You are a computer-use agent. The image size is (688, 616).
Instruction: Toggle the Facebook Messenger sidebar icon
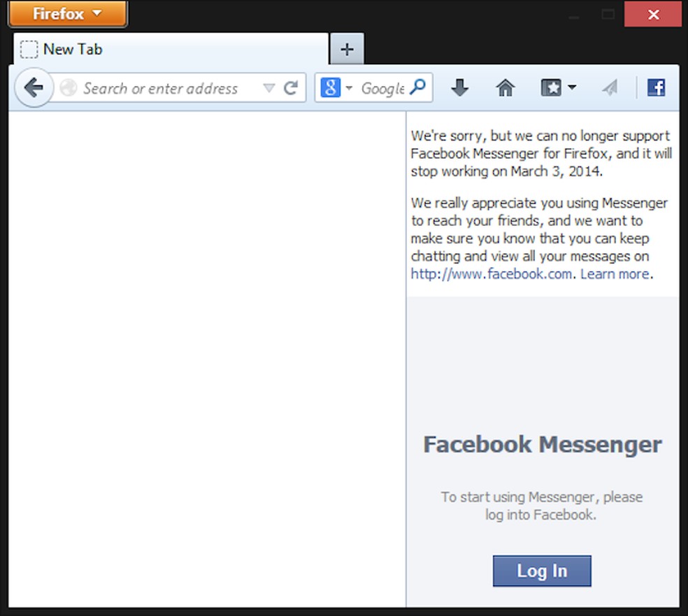656,87
